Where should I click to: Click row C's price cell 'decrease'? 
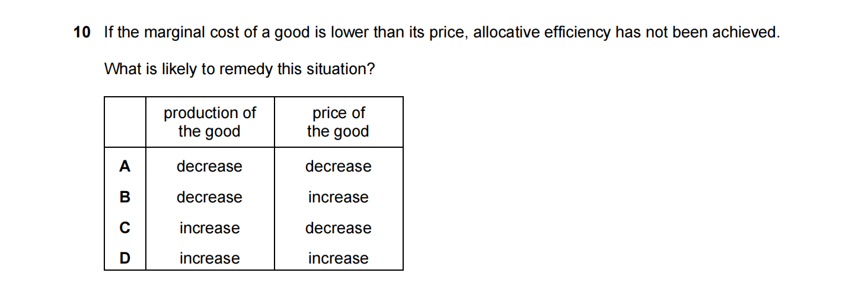[338, 228]
